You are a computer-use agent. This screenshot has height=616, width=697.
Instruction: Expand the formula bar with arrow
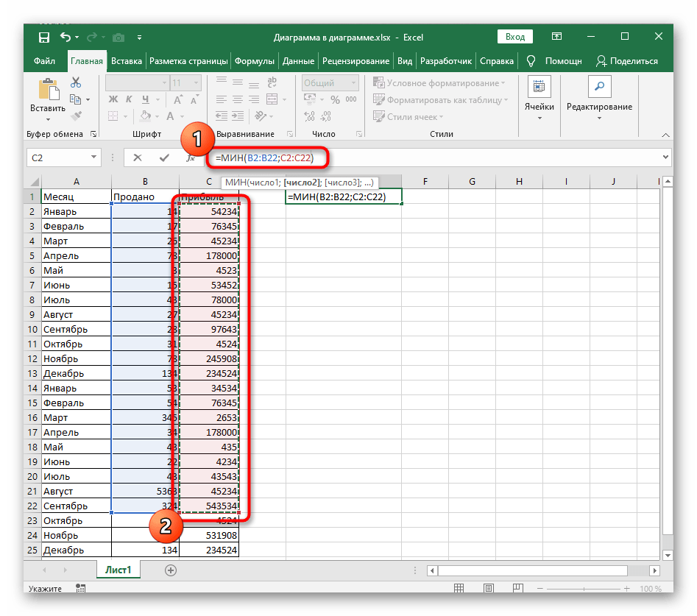[x=665, y=157]
